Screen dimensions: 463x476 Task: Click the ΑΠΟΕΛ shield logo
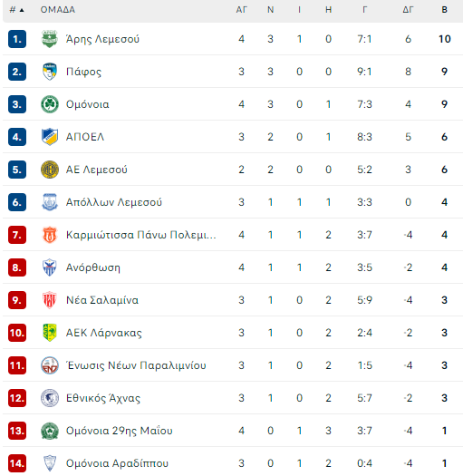(50, 137)
